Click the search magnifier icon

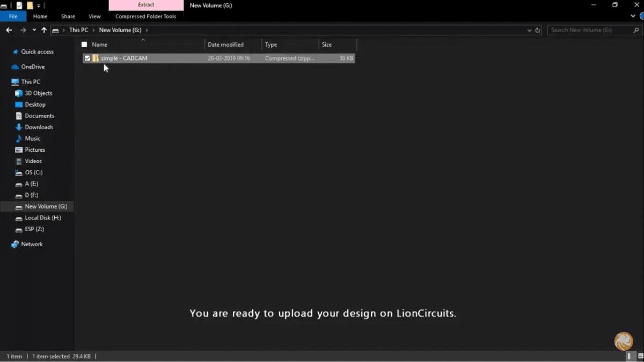636,30
